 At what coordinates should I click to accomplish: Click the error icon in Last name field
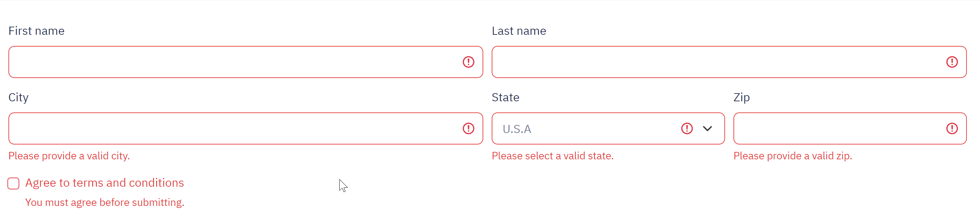(x=952, y=62)
